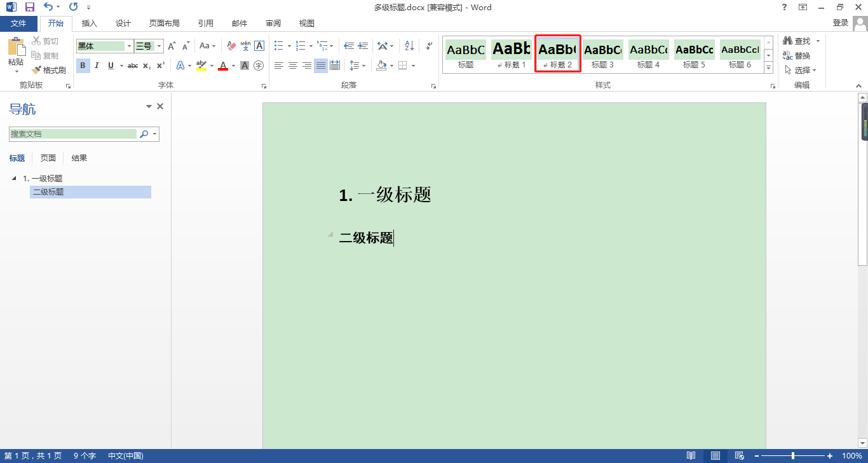Toggle superscript formatting

161,66
